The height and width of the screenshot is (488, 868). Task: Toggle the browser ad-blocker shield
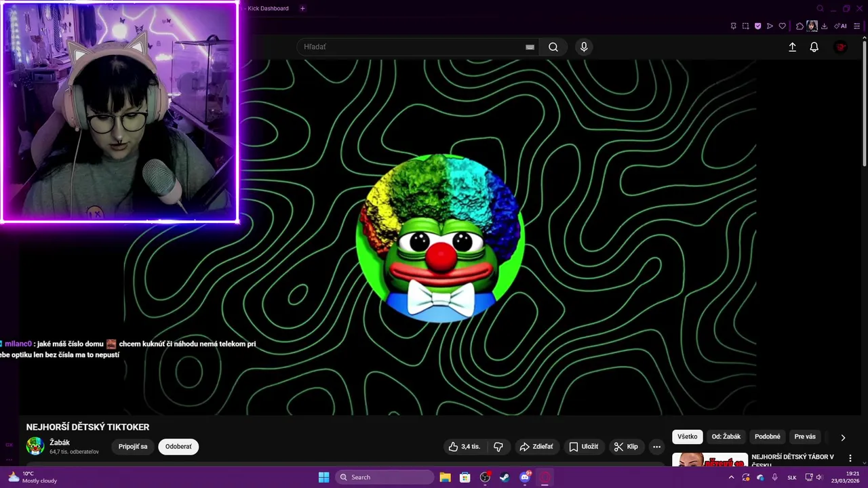click(x=757, y=26)
